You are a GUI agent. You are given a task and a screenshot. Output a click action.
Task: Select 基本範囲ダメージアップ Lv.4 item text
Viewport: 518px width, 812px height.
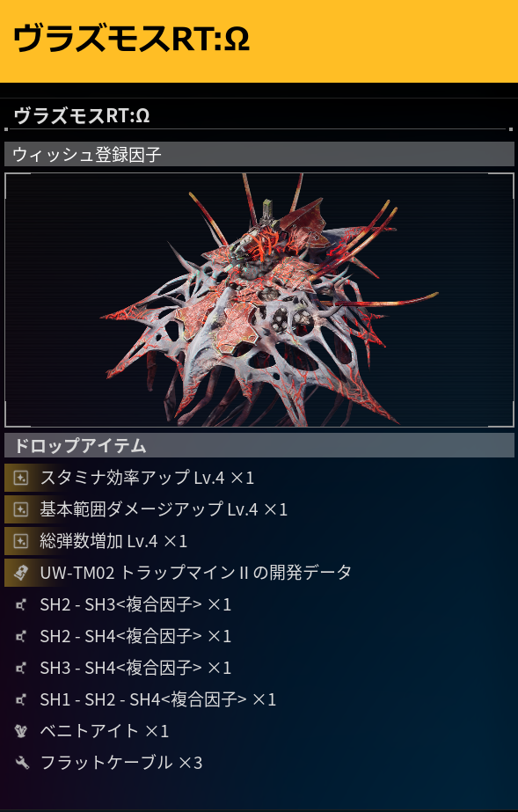click(x=164, y=509)
